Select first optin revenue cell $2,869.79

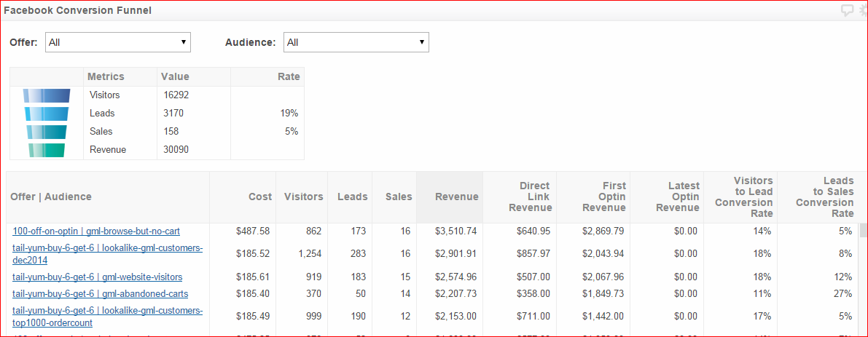603,231
